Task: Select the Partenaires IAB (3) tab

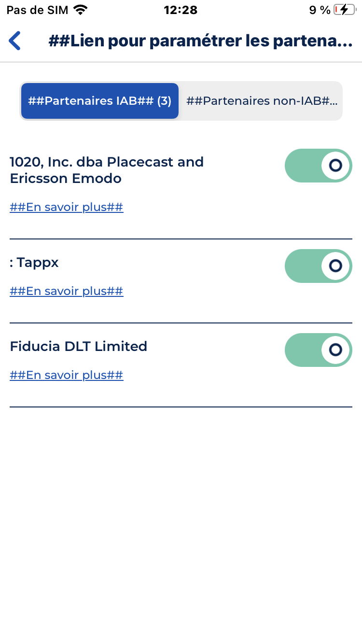Action: click(x=100, y=101)
